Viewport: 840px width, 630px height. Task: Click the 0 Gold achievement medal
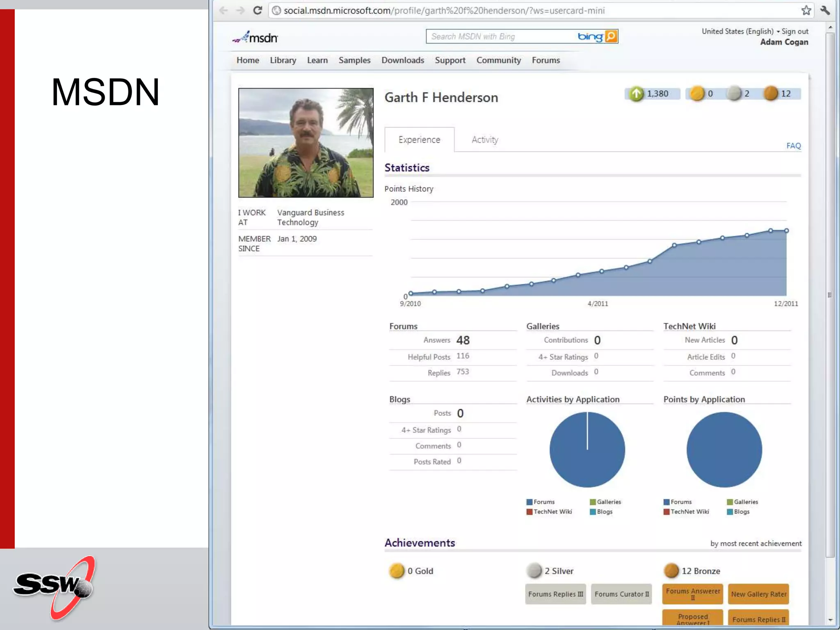(397, 571)
